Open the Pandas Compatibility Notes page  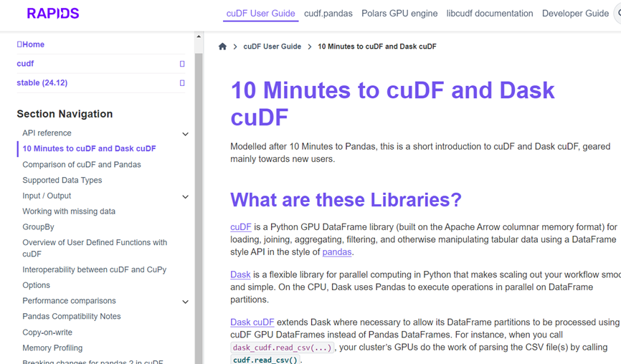71,316
